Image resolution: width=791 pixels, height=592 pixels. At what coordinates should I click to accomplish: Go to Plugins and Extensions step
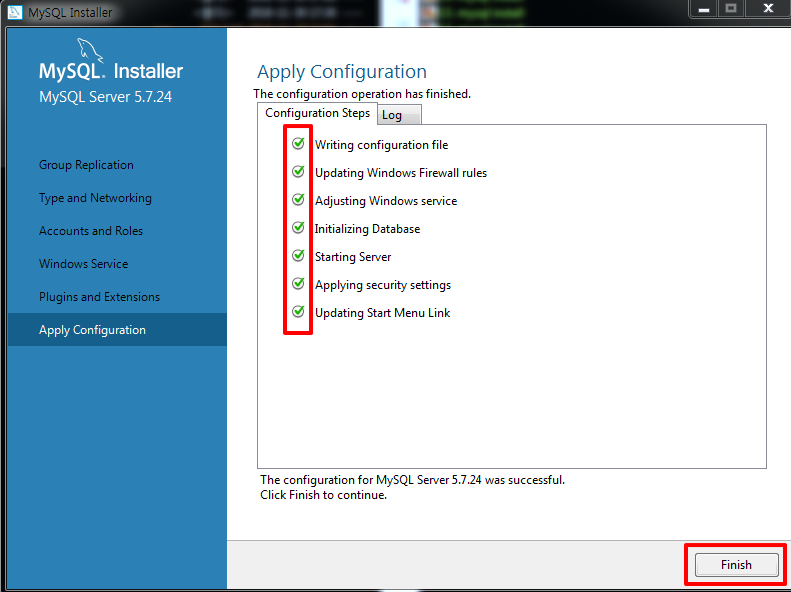click(99, 297)
